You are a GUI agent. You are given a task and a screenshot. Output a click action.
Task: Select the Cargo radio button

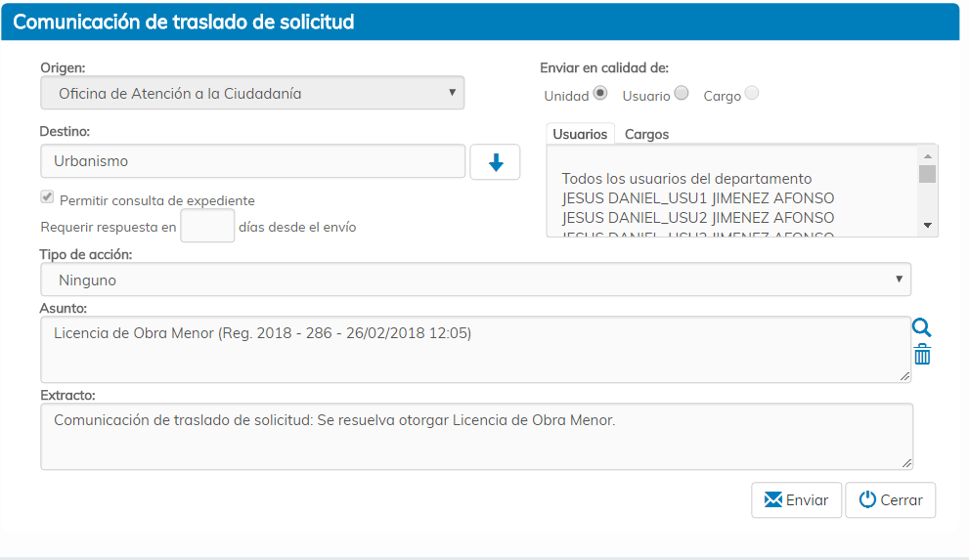751,94
